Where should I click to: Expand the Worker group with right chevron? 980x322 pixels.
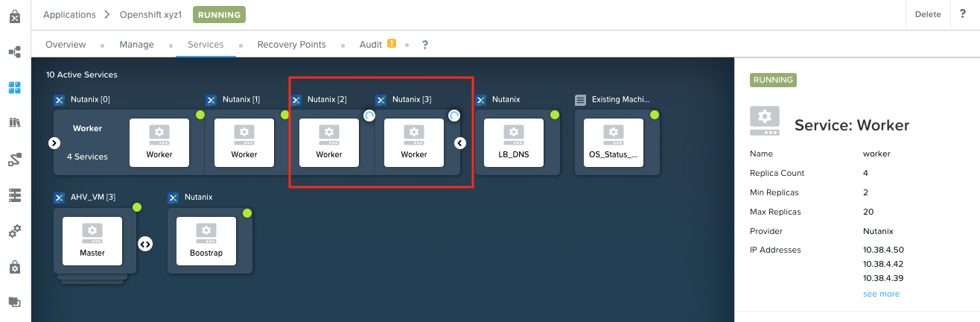tap(54, 142)
